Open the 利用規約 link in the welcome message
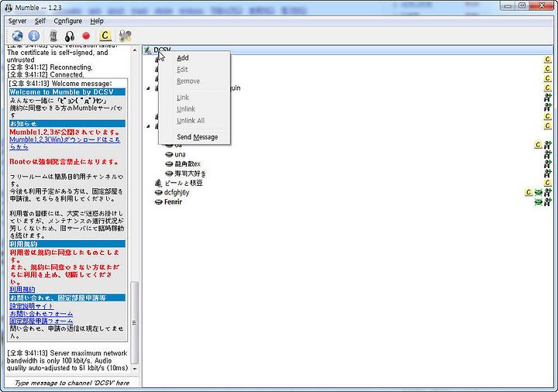 pyautogui.click(x=22, y=289)
